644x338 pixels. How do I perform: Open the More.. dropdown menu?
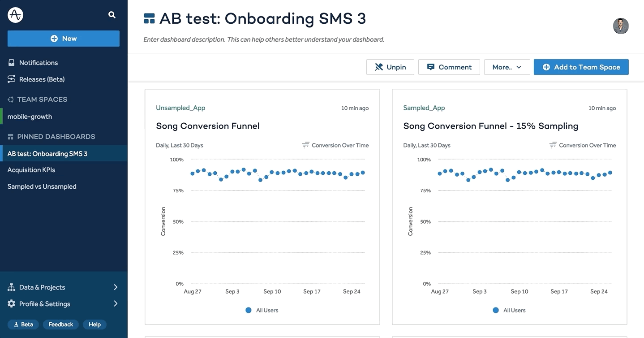pos(507,67)
